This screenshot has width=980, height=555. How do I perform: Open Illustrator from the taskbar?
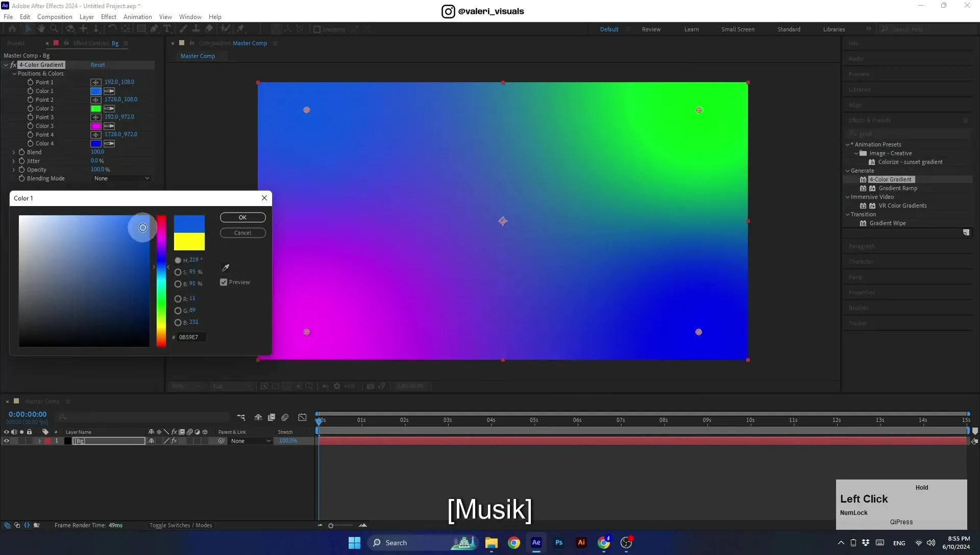point(581,543)
